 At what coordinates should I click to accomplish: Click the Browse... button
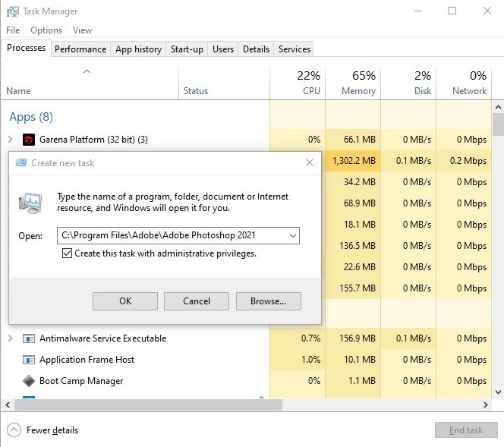pyautogui.click(x=269, y=301)
